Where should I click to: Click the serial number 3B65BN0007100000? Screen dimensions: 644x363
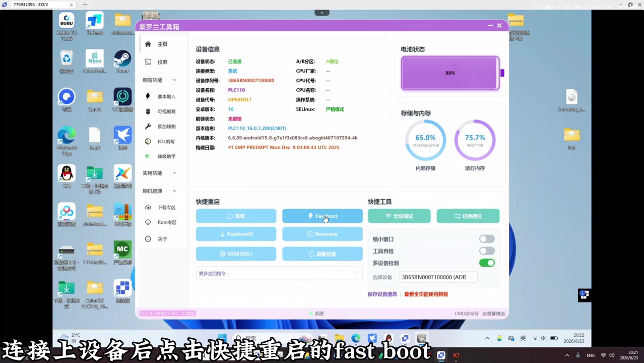(251, 81)
